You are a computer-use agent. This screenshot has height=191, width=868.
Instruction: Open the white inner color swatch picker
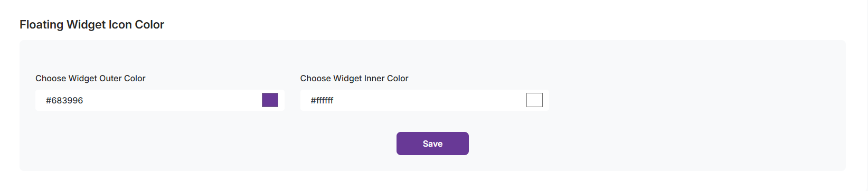(534, 100)
